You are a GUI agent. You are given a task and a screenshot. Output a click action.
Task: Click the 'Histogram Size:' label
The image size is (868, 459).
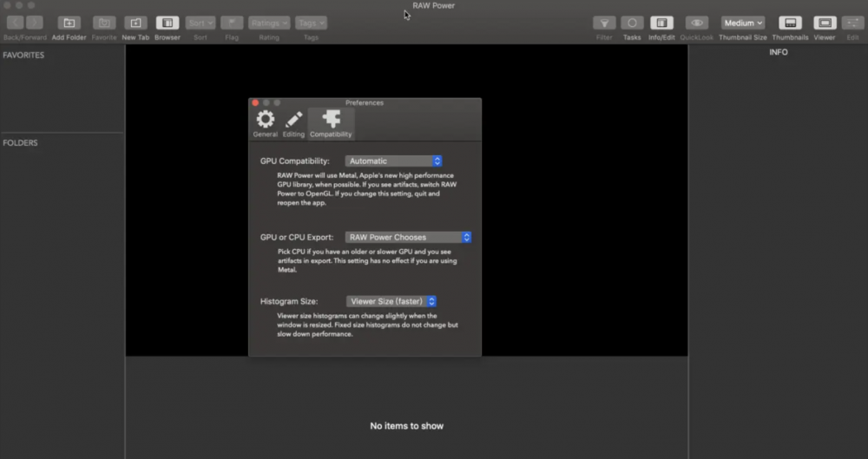tap(289, 302)
